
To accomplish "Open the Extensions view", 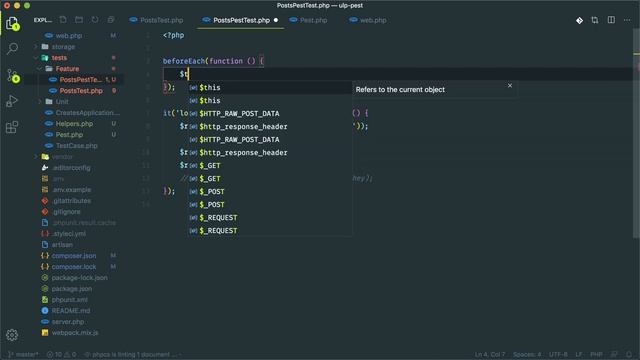I will coord(12,127).
